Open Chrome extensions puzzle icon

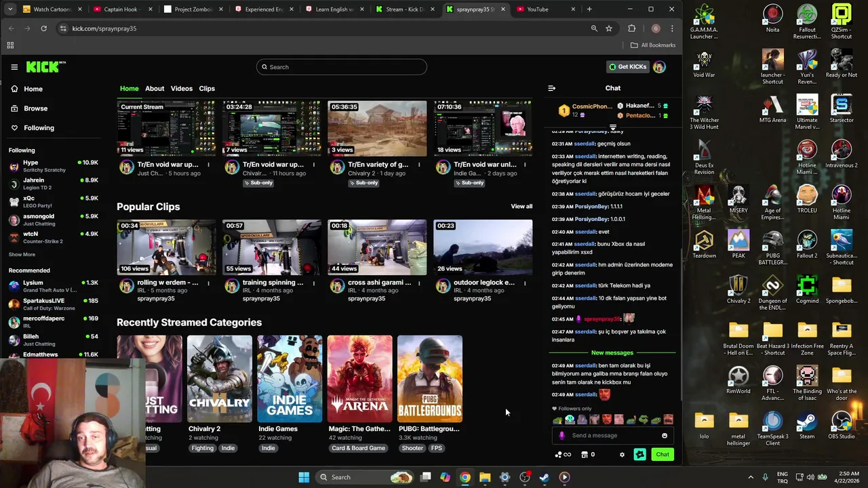click(x=632, y=28)
